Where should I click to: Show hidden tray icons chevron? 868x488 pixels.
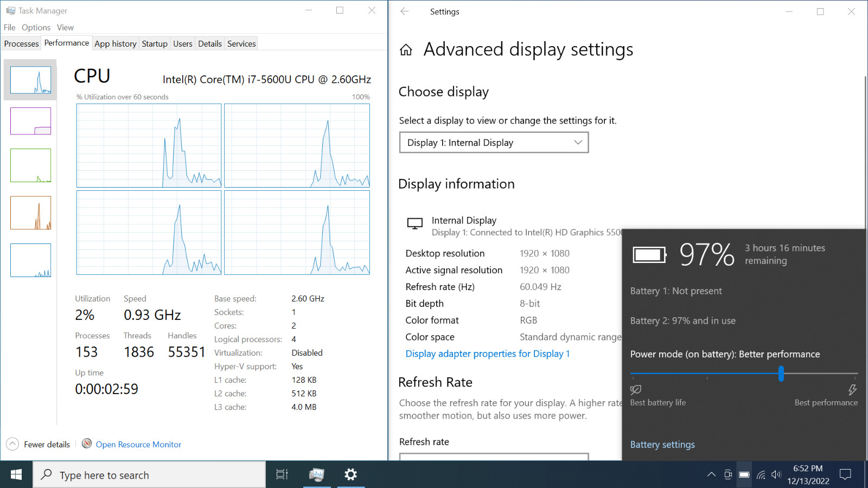(711, 474)
